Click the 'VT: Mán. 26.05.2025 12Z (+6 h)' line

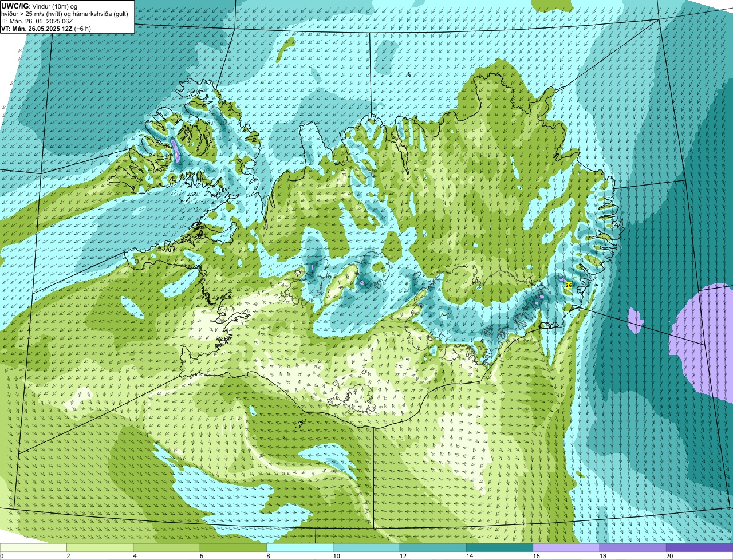pyautogui.click(x=46, y=29)
